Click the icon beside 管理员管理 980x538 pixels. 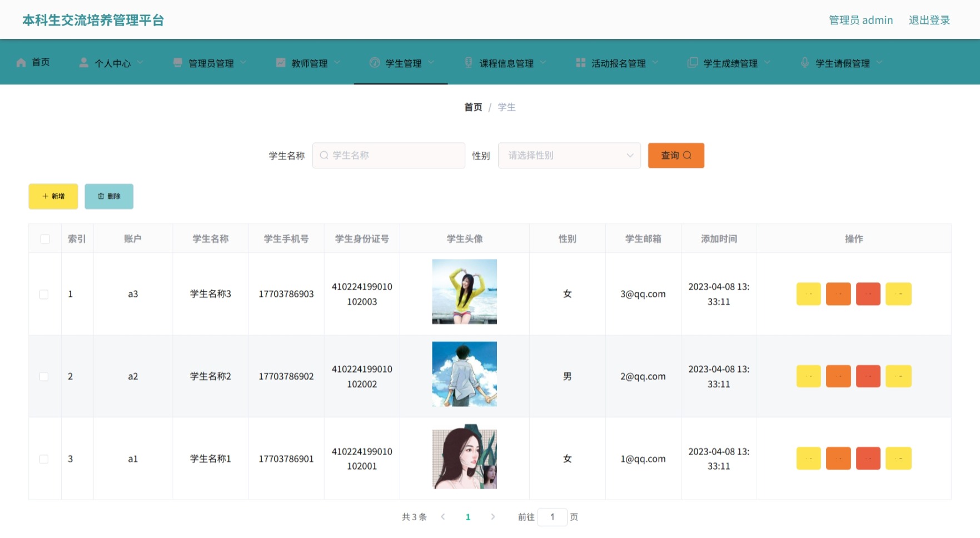pos(178,62)
